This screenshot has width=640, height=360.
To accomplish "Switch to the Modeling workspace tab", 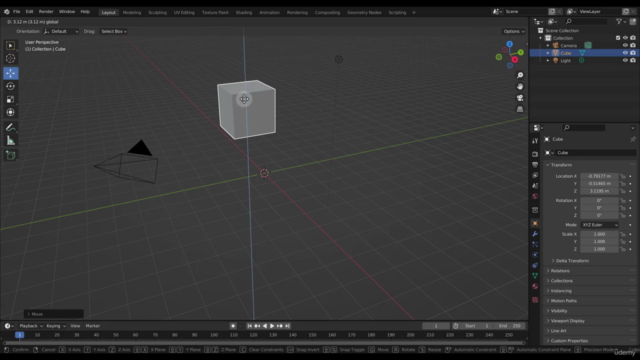I will (132, 12).
